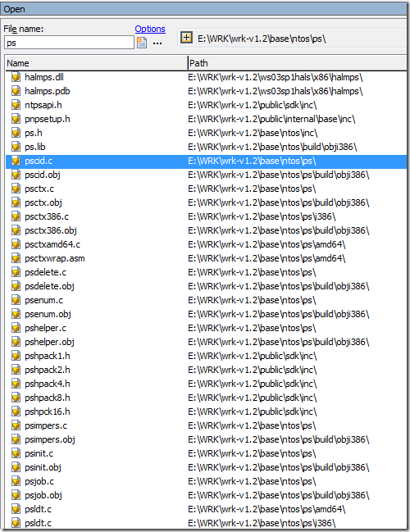410x532 pixels.
Task: Select psimpers.obj in the list
Action: click(206, 439)
